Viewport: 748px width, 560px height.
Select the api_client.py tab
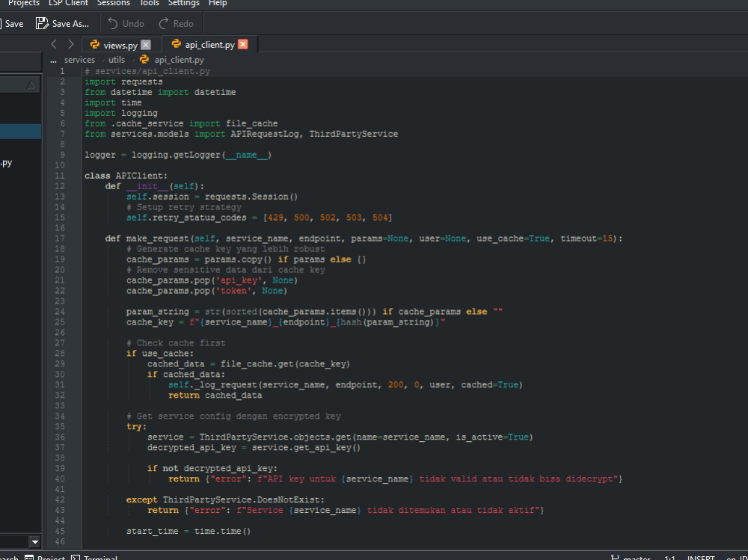coord(210,44)
